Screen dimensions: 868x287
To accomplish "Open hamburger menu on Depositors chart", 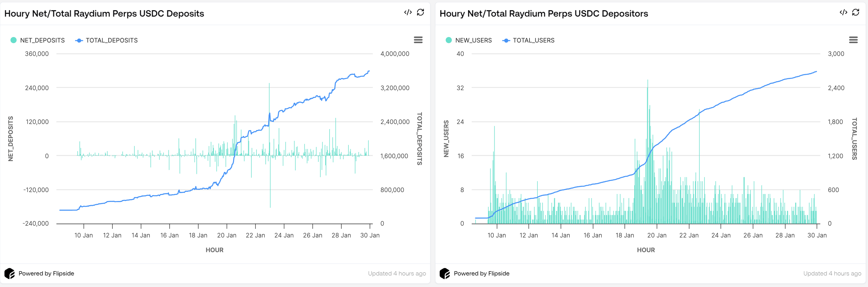I will point(853,40).
